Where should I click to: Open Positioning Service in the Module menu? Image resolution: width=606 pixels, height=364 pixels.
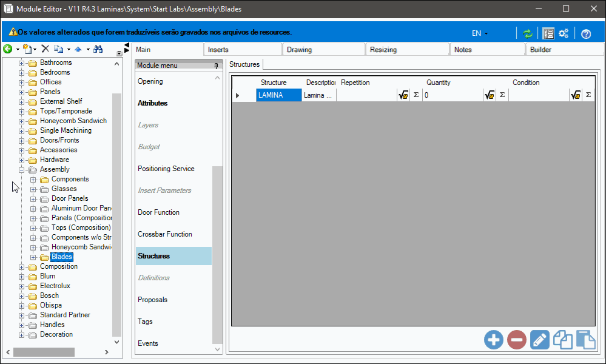click(x=166, y=169)
